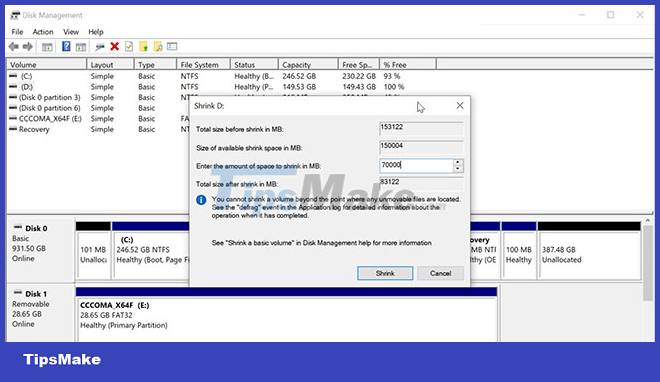This screenshot has width=660, height=382.
Task: Toggle the Show/Hide Action Pane icon
Action: tap(80, 47)
